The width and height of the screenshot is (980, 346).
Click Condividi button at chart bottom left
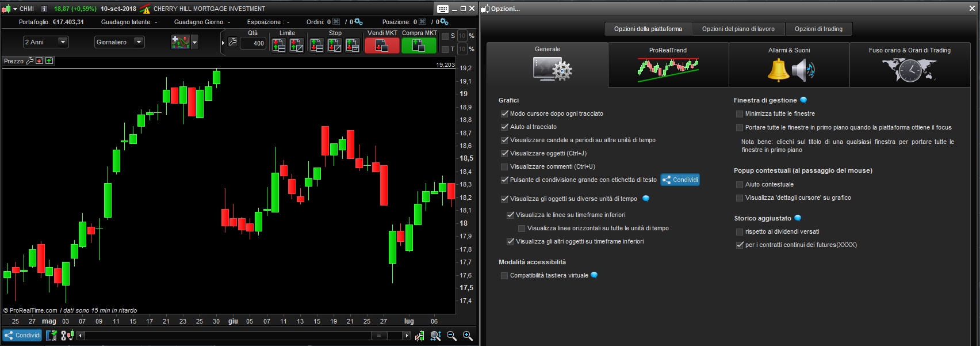point(22,335)
